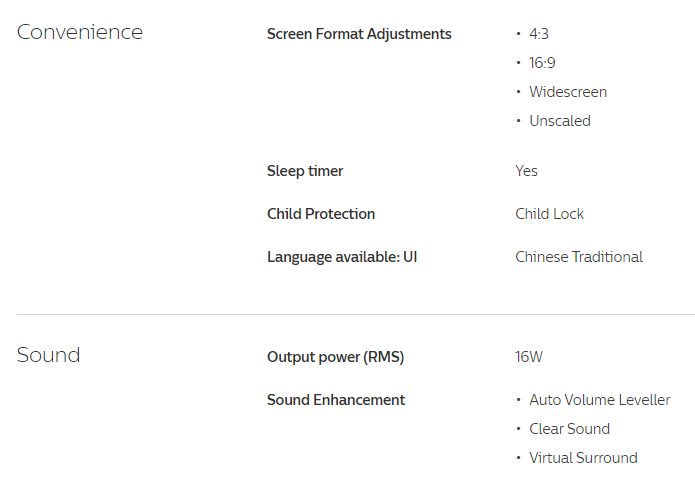Select the Child Protection label
The image size is (695, 493).
(x=321, y=214)
